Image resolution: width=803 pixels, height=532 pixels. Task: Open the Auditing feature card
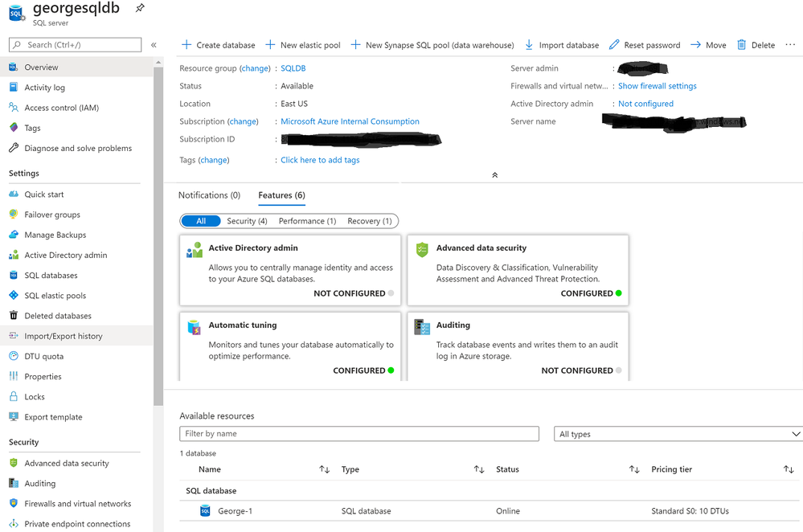(518, 346)
